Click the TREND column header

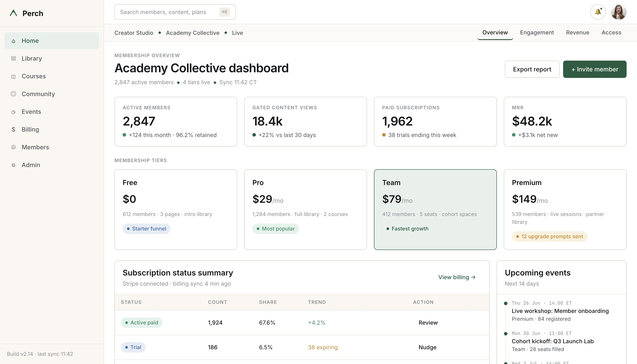pos(317,302)
